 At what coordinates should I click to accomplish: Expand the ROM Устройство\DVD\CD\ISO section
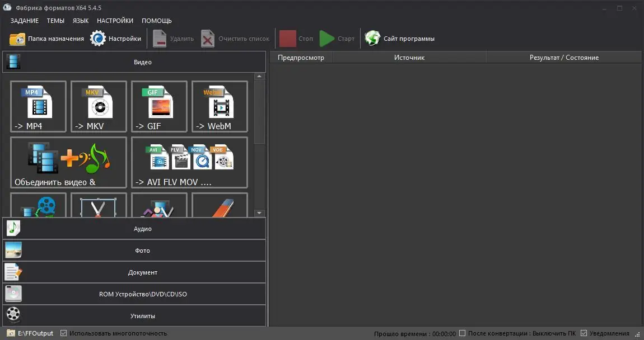143,294
